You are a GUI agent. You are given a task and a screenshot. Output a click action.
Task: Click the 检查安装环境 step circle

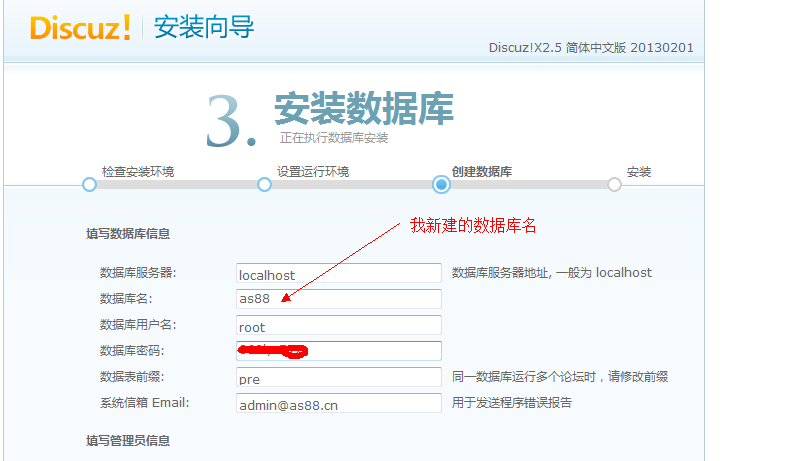[89, 185]
